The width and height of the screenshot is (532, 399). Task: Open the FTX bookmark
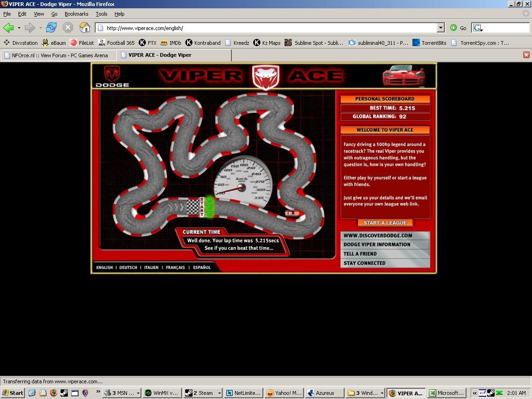click(148, 43)
